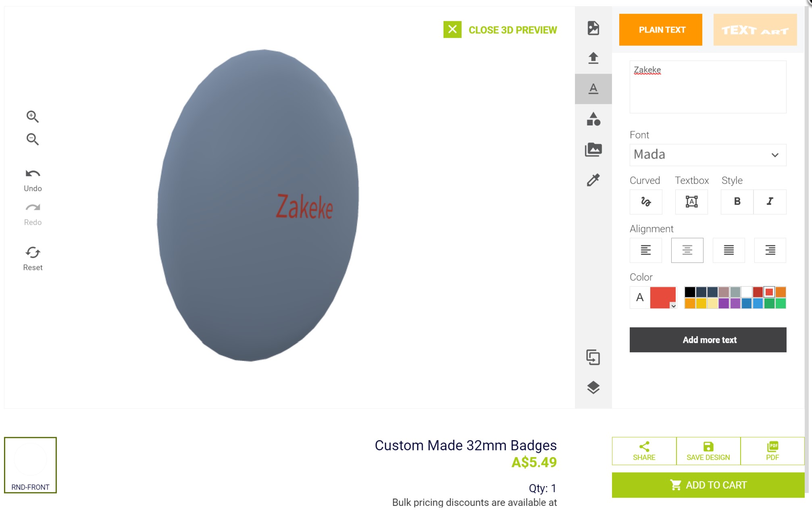
Task: Toggle bold style for the text
Action: coord(736,202)
